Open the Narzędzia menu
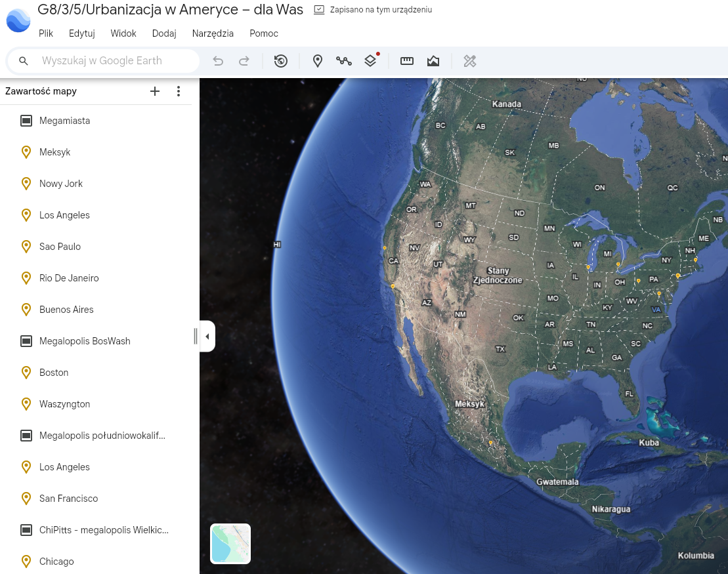This screenshot has height=574, width=728. [x=213, y=33]
